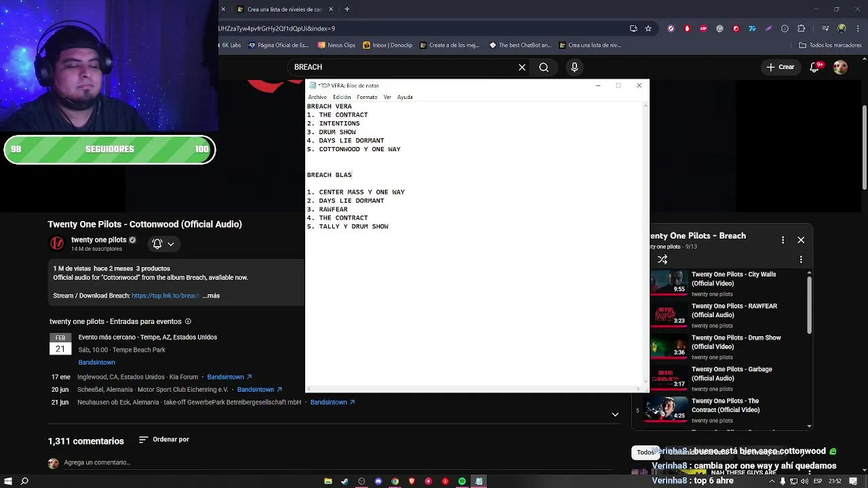
Task: Open Bandsintown link for Neuhausen ob Eck event
Action: [x=332, y=402]
